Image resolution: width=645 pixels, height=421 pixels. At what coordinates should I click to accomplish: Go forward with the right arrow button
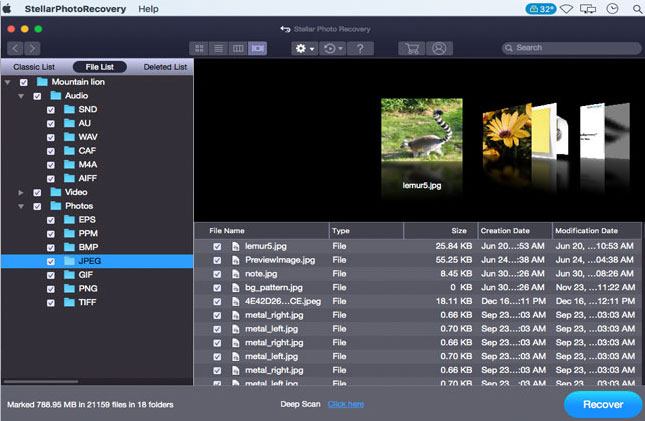pos(32,49)
